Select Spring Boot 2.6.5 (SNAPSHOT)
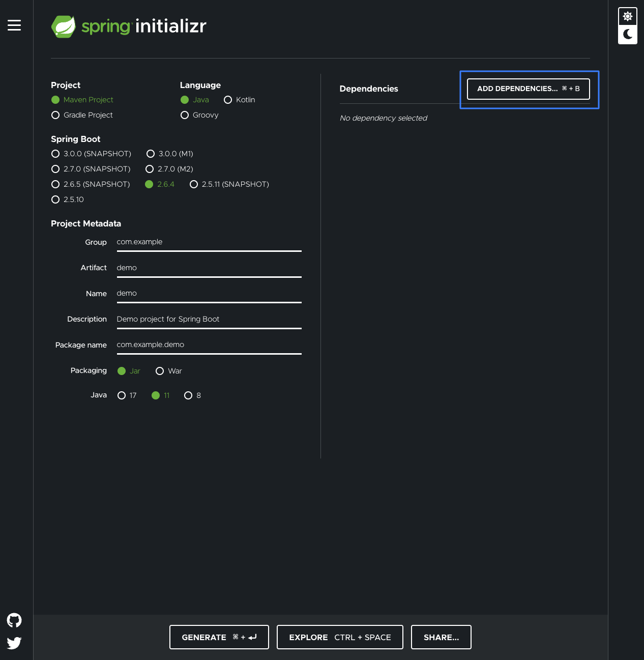 91,184
